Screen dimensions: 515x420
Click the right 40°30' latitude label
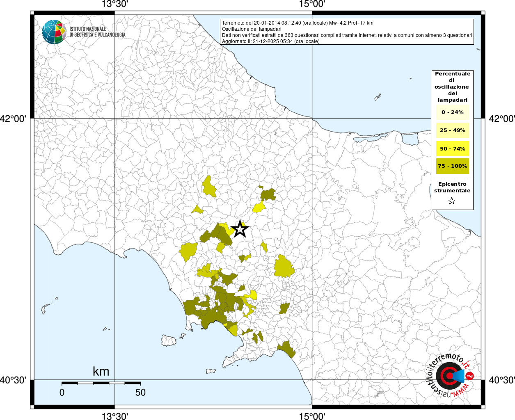[x=501, y=380]
